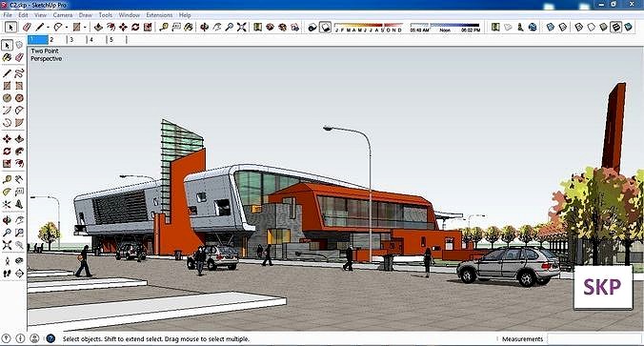Switch to scene tab 4

(x=97, y=40)
